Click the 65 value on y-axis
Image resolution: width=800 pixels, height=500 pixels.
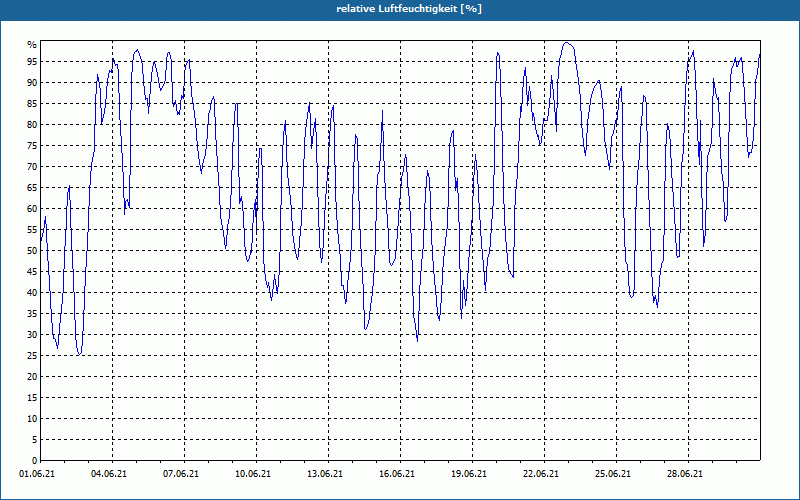[32, 188]
